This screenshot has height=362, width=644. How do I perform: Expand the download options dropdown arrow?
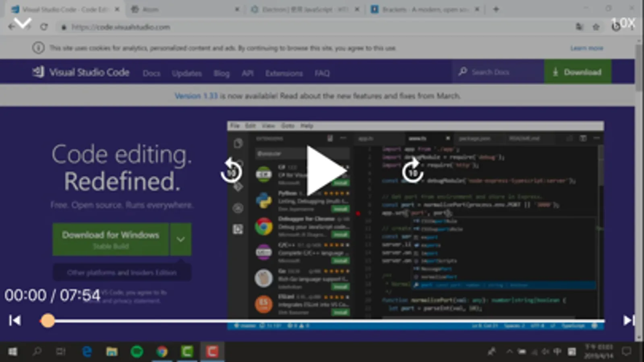tap(180, 239)
